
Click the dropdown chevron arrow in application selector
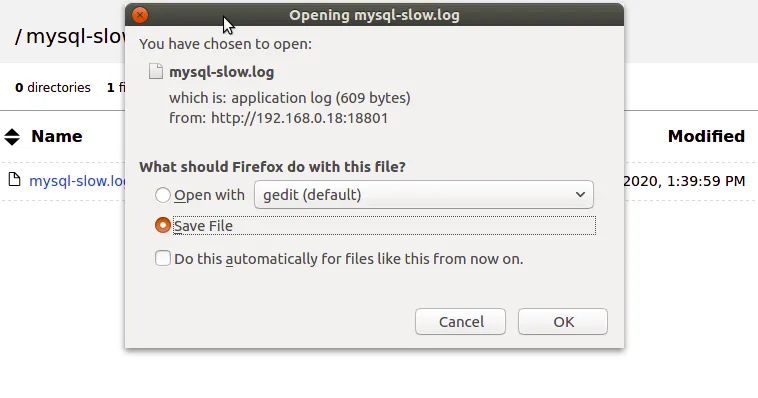[x=580, y=194]
